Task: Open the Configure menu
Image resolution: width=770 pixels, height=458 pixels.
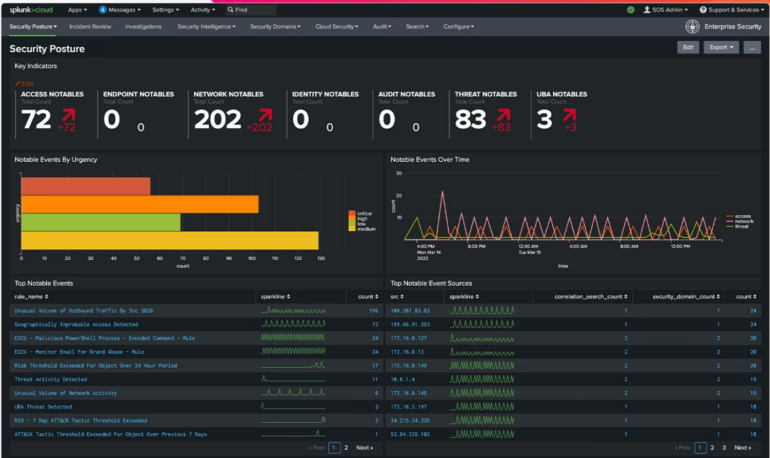Action: click(x=459, y=27)
